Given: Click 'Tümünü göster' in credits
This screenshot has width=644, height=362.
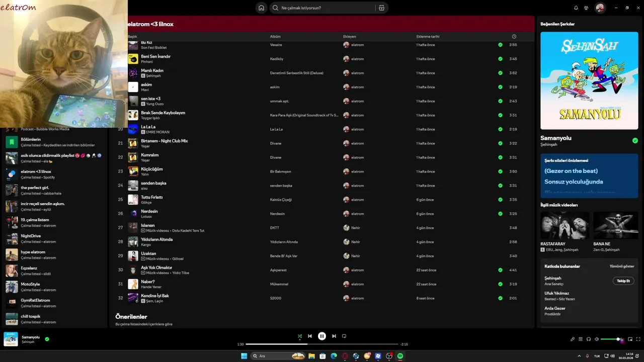Looking at the screenshot, I should pyautogui.click(x=622, y=266).
